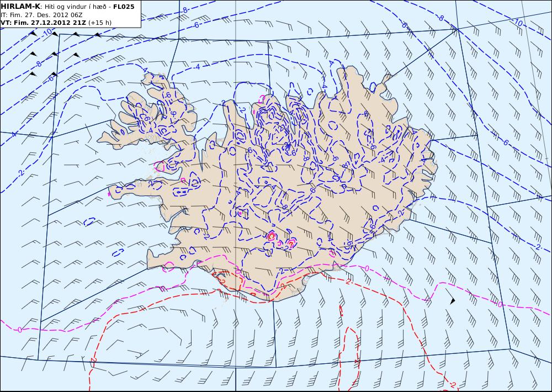Click the "VT: Fim. 27.12.2012 21Z" valid time
552x392 pixels.
[x=43, y=23]
